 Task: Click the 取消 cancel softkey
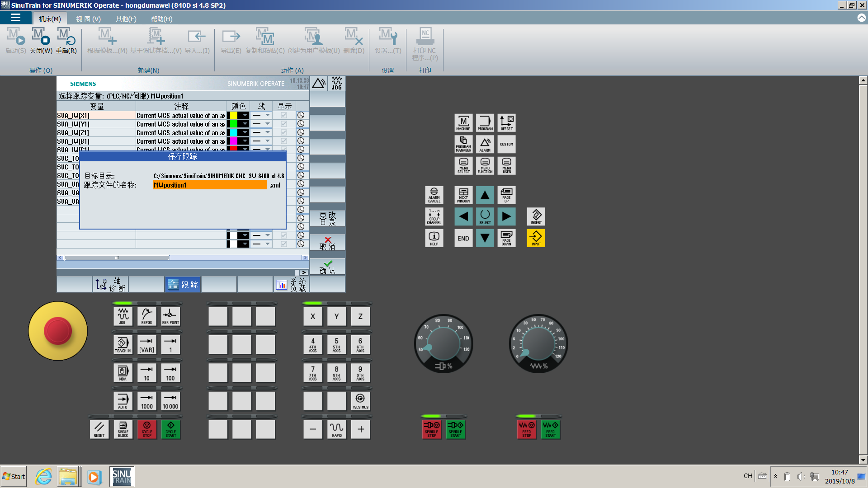pyautogui.click(x=327, y=243)
